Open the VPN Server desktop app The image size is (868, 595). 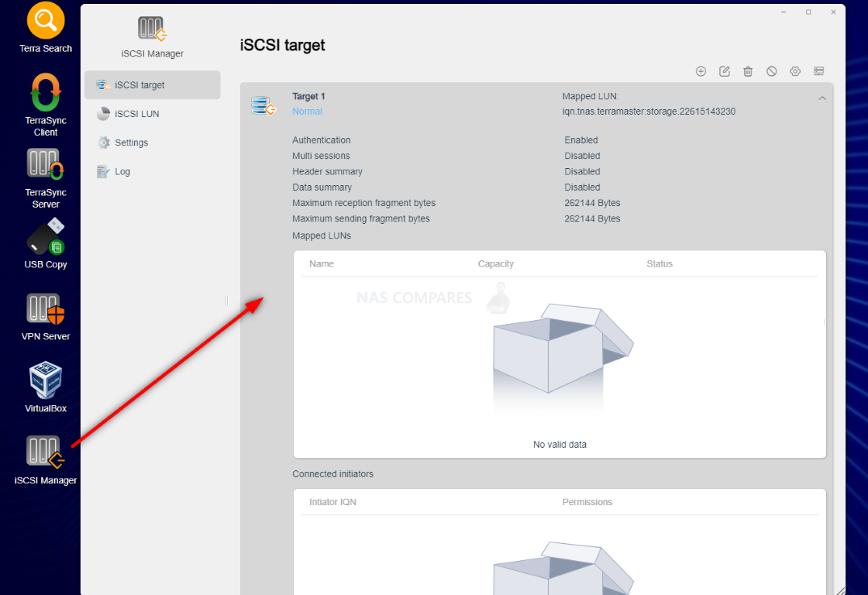[x=46, y=317]
